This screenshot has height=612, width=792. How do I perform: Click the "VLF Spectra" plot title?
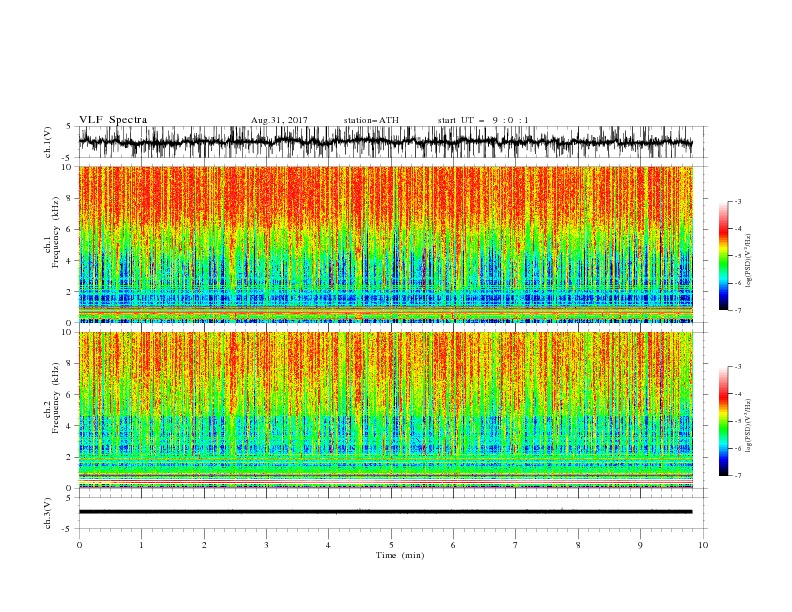(113, 120)
